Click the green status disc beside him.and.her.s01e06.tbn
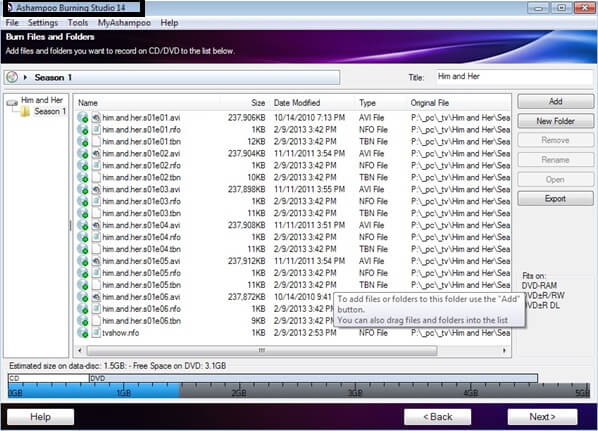The width and height of the screenshot is (598, 431). [x=83, y=321]
